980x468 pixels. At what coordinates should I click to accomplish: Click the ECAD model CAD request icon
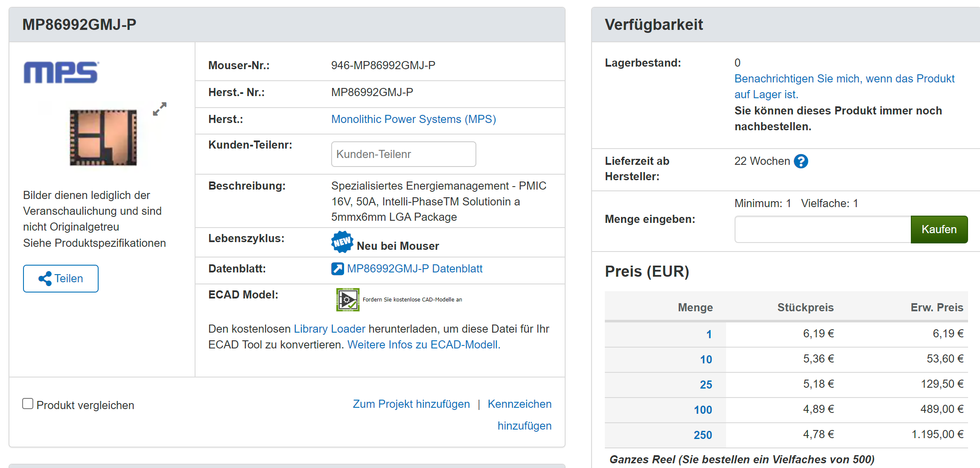347,300
